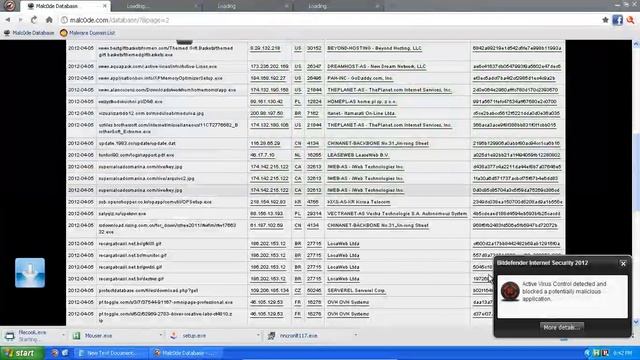
Task: Open LEASEWEB LeaseWeb B.V. link
Action: (x=358, y=155)
